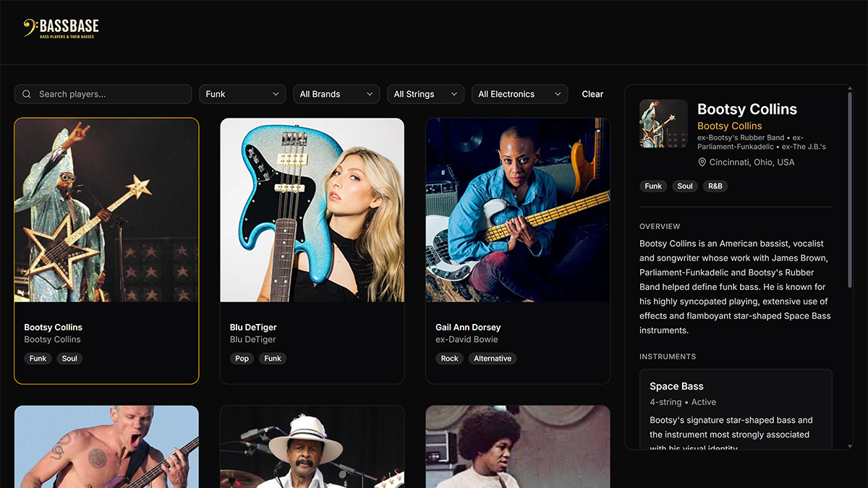Click the detail panel scrollbar
Viewport: 868px width, 488px height.
tap(851, 188)
